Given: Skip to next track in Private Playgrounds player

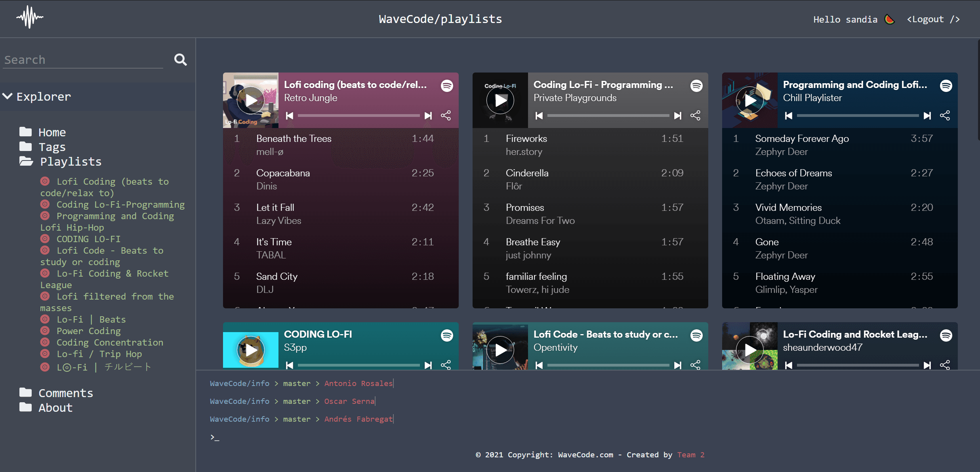Looking at the screenshot, I should 678,115.
